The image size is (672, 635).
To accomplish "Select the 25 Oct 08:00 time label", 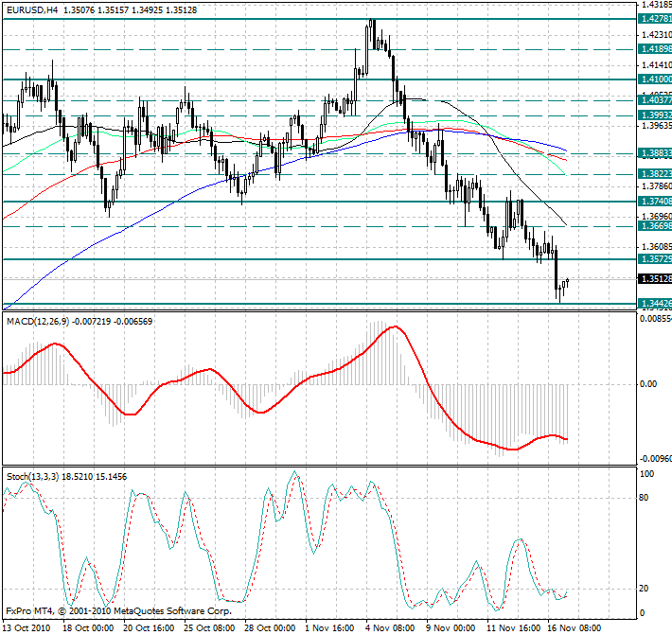I will [x=210, y=626].
